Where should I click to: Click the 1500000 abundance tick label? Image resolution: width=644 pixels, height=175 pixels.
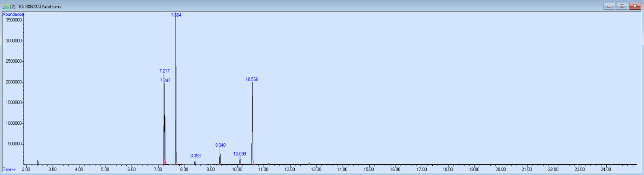point(14,102)
